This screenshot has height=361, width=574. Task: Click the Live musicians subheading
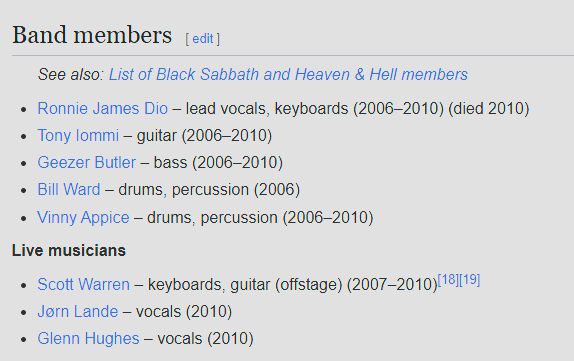(69, 251)
